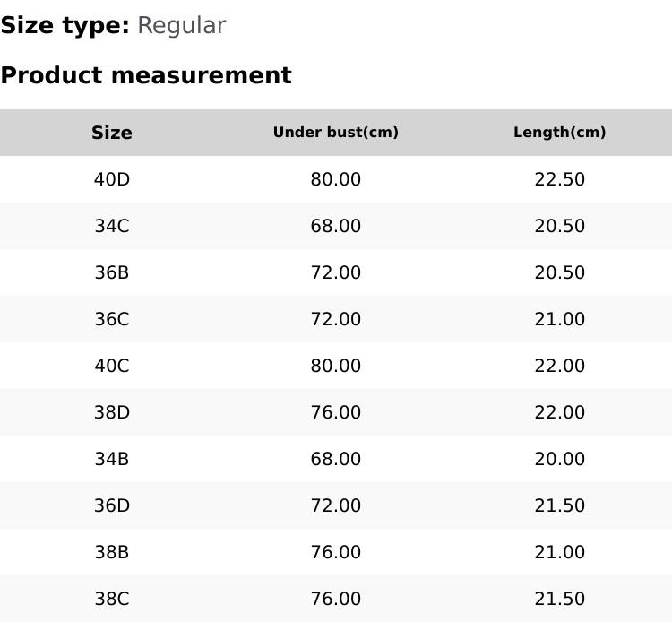The image size is (672, 622).
Task: Click the 34B size row label
Action: [112, 459]
